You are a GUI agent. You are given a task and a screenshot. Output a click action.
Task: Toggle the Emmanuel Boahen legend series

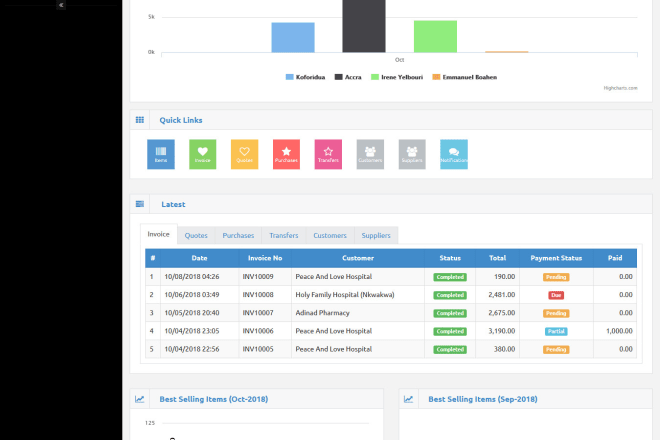coord(465,77)
